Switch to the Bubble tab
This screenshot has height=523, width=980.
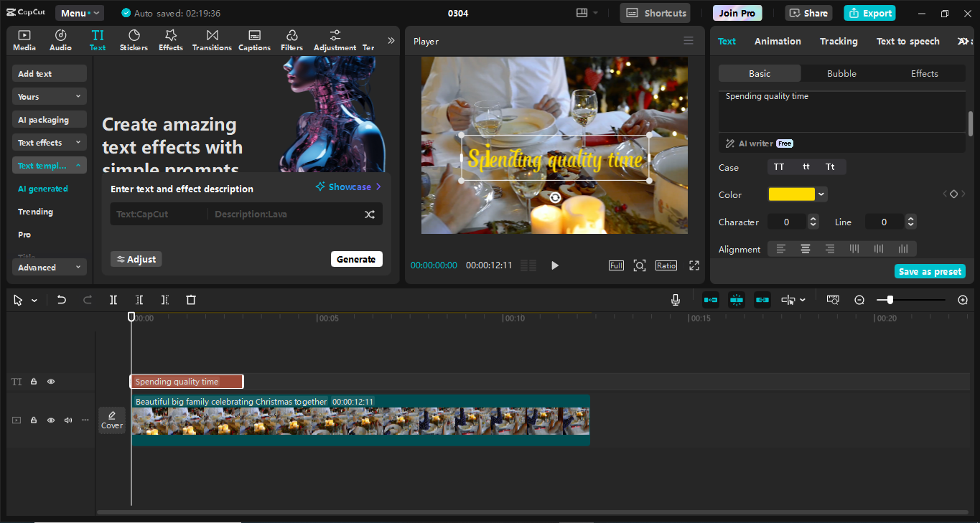click(841, 73)
